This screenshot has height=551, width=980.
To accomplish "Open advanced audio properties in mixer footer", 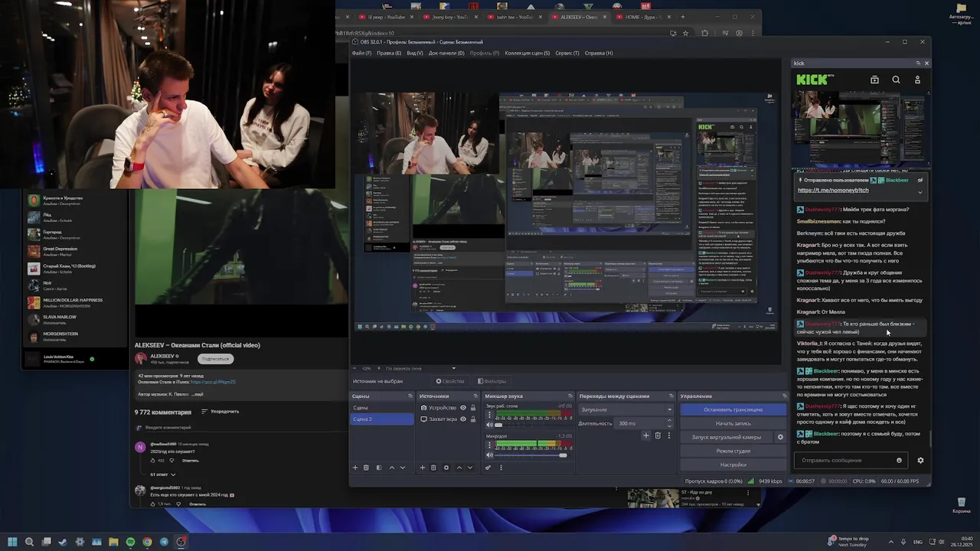I will point(488,468).
